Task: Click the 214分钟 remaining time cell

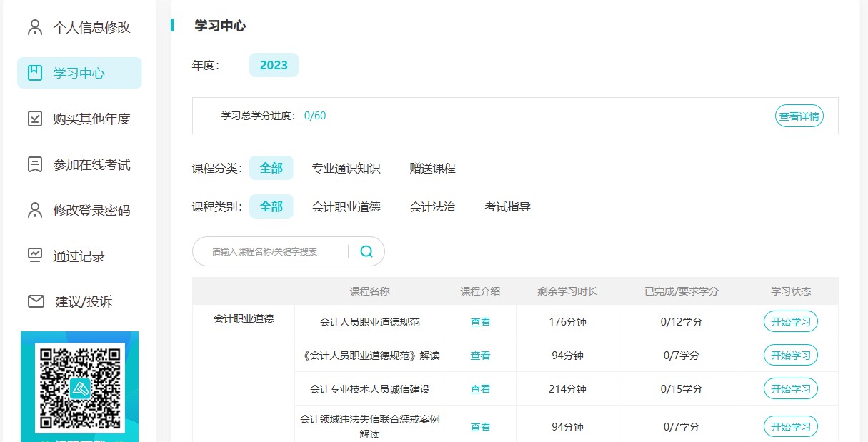Action: 567,389
